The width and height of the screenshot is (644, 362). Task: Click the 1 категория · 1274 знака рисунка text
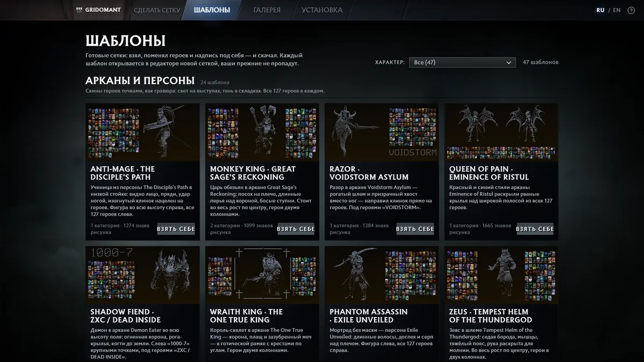[x=120, y=229]
